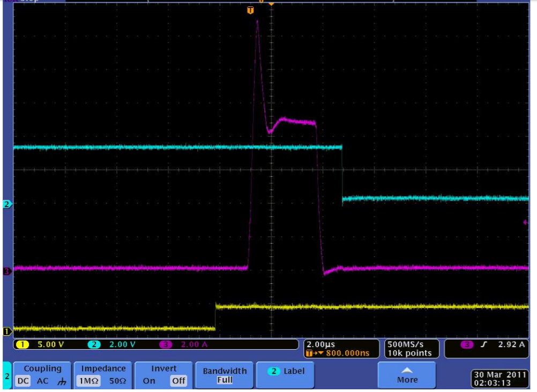Image resolution: width=537 pixels, height=392 pixels.
Task: Turn Invert Off
Action: pyautogui.click(x=178, y=381)
